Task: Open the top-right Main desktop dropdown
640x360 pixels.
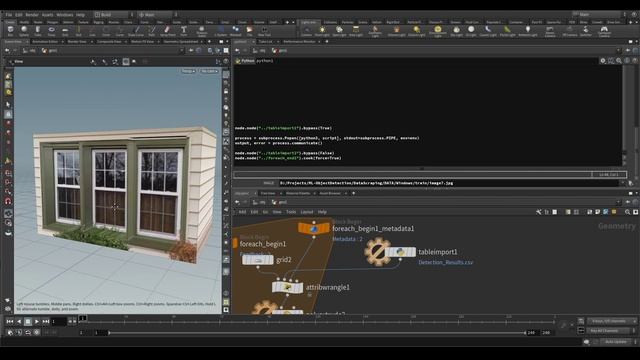Action: pos(598,15)
